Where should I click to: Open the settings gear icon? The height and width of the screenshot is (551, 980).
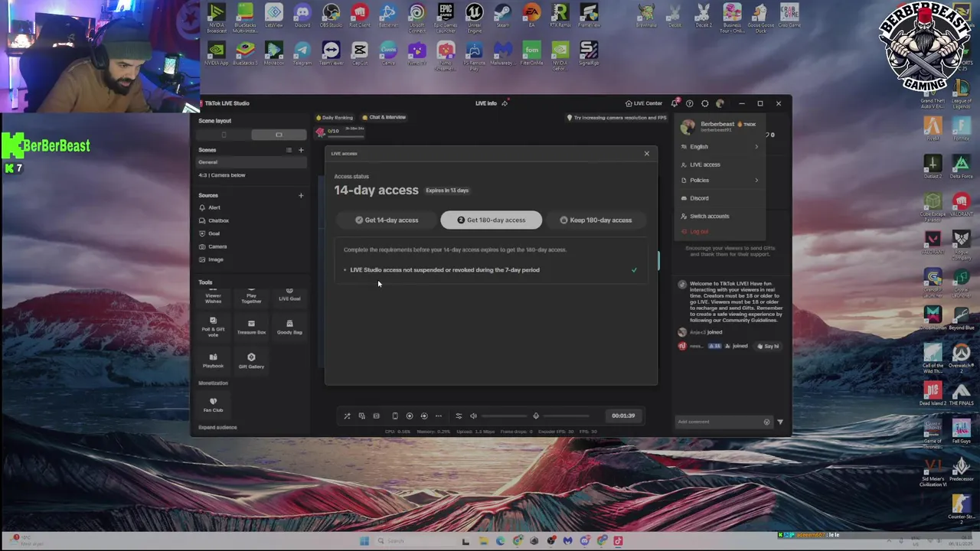[704, 103]
